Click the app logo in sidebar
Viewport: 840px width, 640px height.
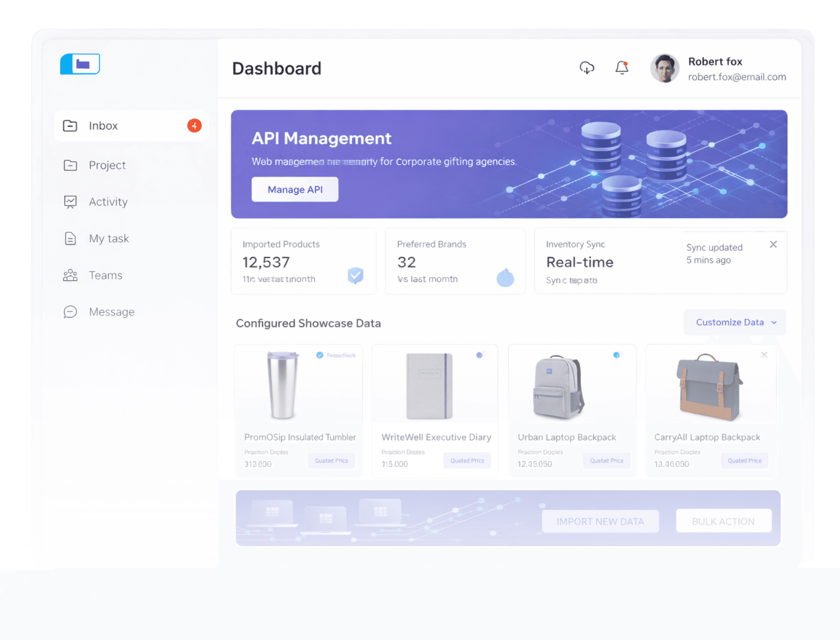tap(80, 64)
